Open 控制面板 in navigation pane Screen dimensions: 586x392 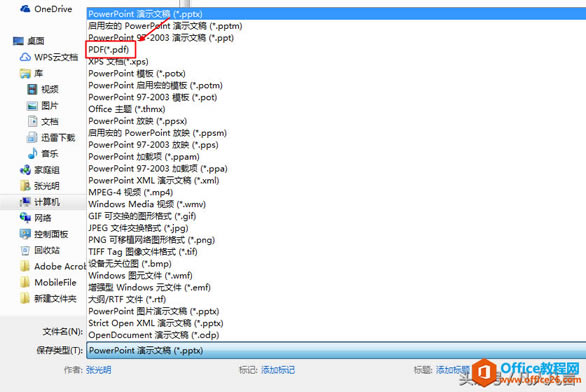tap(51, 234)
